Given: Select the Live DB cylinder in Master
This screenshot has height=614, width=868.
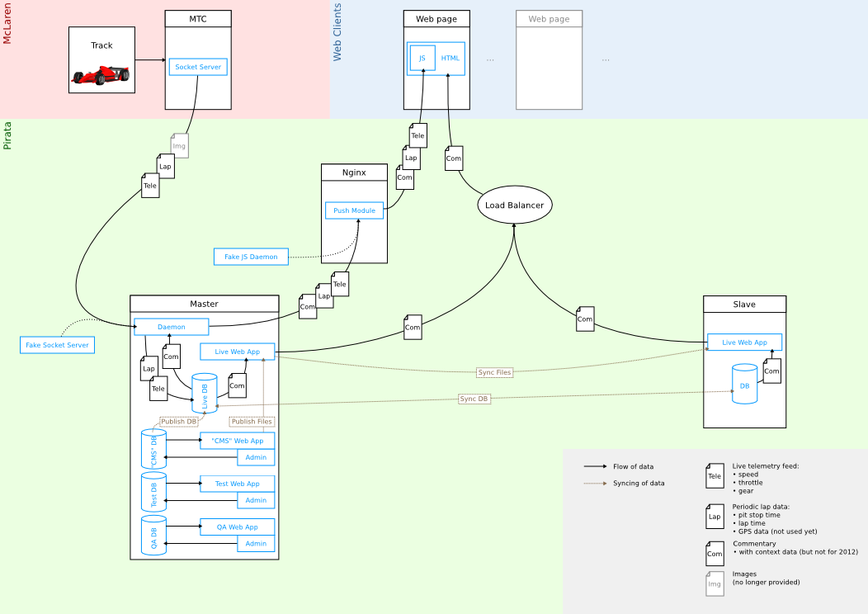Looking at the screenshot, I should coord(205,394).
